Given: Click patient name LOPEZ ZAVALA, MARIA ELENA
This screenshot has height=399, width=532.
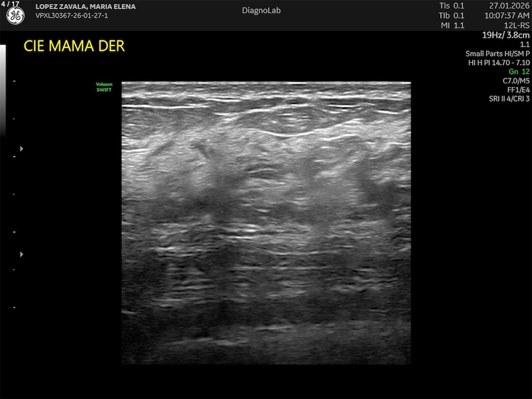Looking at the screenshot, I should point(85,7).
